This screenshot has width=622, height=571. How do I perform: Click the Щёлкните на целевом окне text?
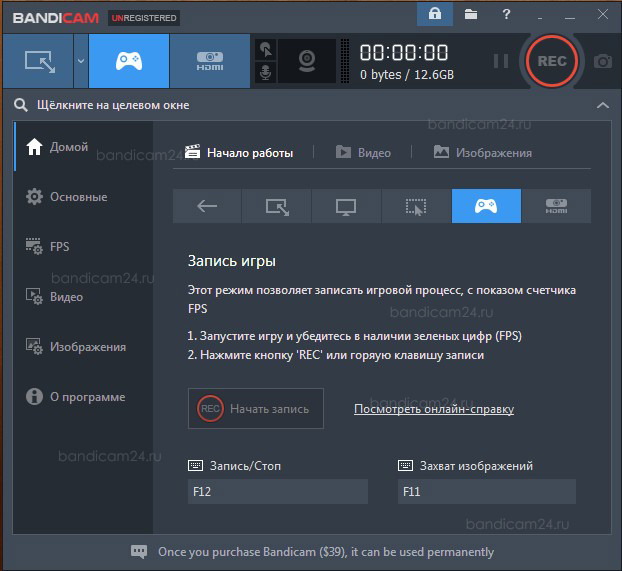coord(113,105)
